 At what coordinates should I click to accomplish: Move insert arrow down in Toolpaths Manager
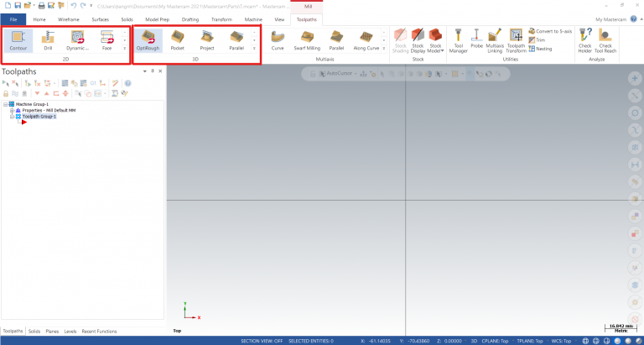click(x=38, y=93)
